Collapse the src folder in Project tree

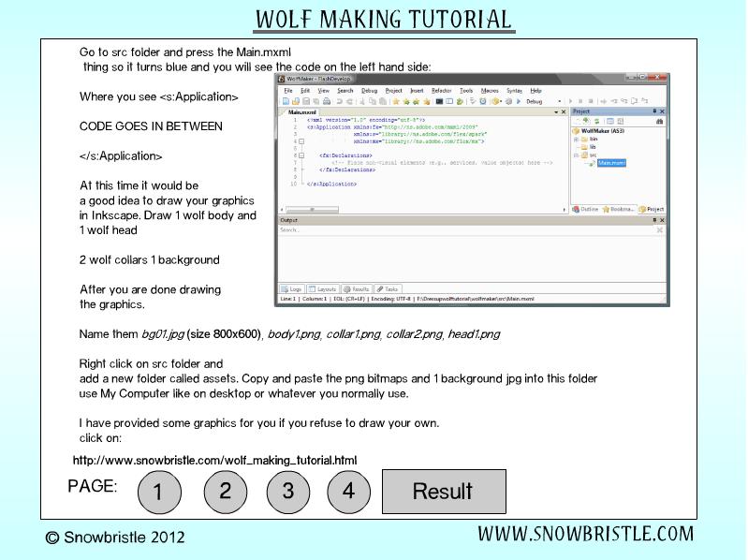[x=577, y=155]
